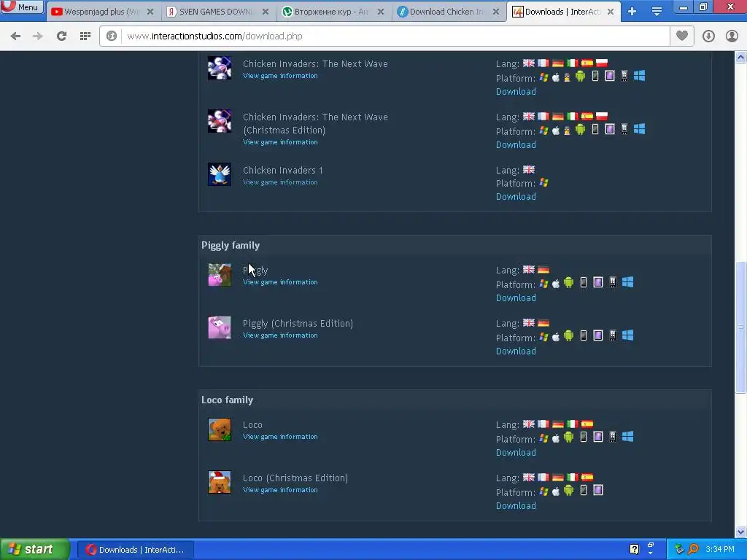Click the page scrollbar down arrow
The image size is (747, 560).
(741, 532)
